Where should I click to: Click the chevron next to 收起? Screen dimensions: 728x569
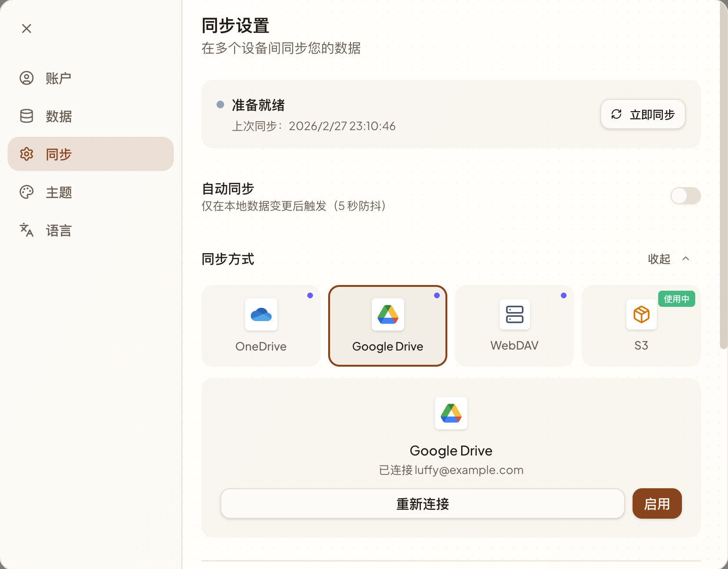pyautogui.click(x=686, y=259)
